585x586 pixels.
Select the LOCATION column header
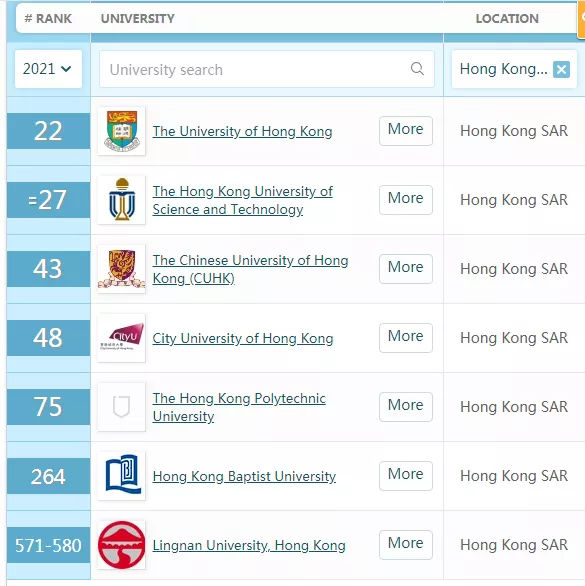pyautogui.click(x=507, y=18)
